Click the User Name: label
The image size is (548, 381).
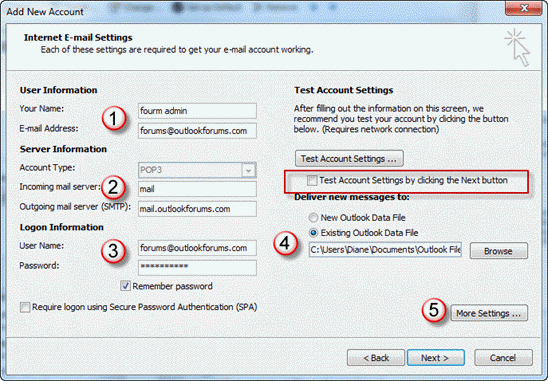coord(42,246)
